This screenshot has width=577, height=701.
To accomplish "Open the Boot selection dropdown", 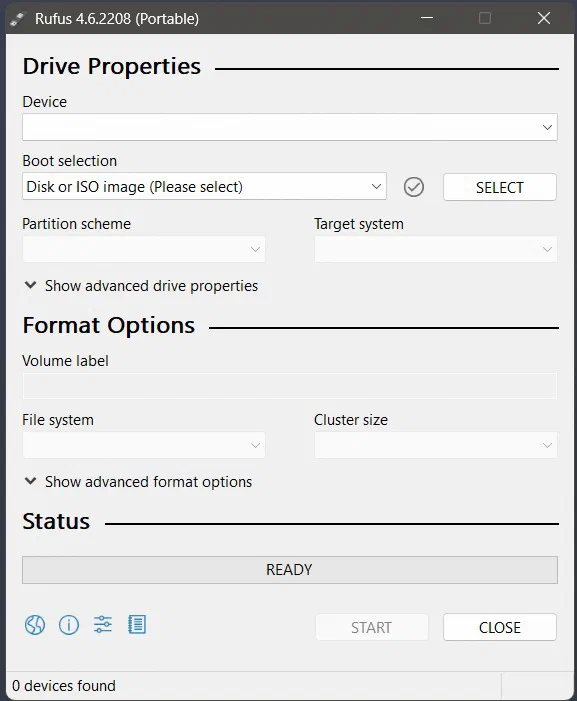I will tap(204, 186).
